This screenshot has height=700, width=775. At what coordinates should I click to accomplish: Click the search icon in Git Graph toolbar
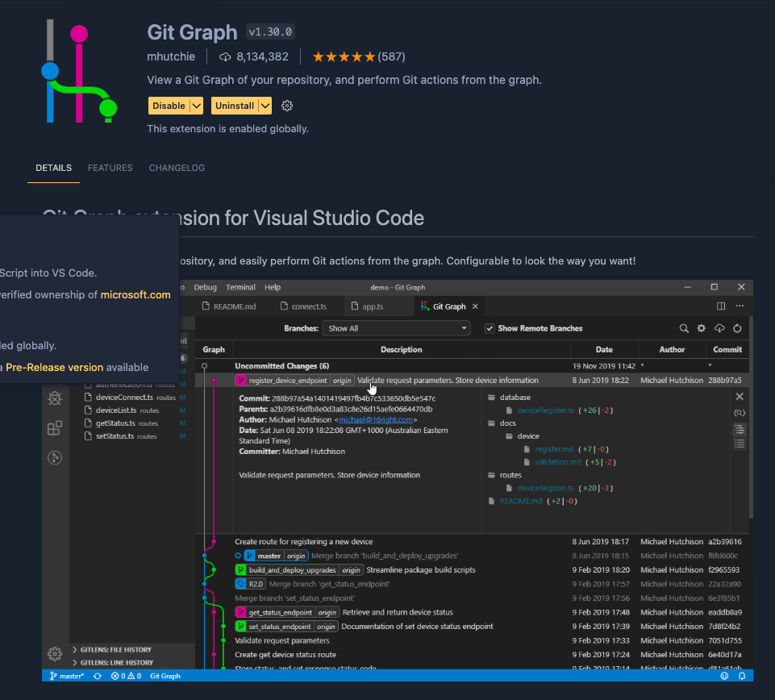point(684,328)
